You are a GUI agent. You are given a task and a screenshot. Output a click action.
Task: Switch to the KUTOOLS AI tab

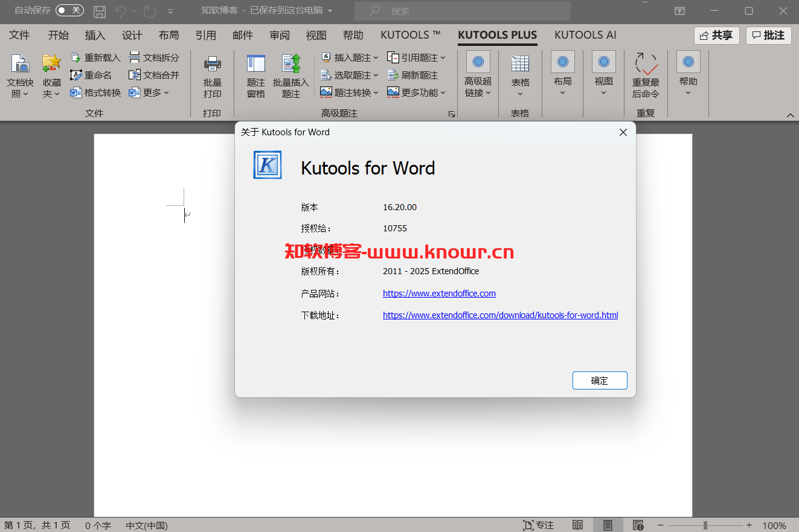pyautogui.click(x=585, y=35)
